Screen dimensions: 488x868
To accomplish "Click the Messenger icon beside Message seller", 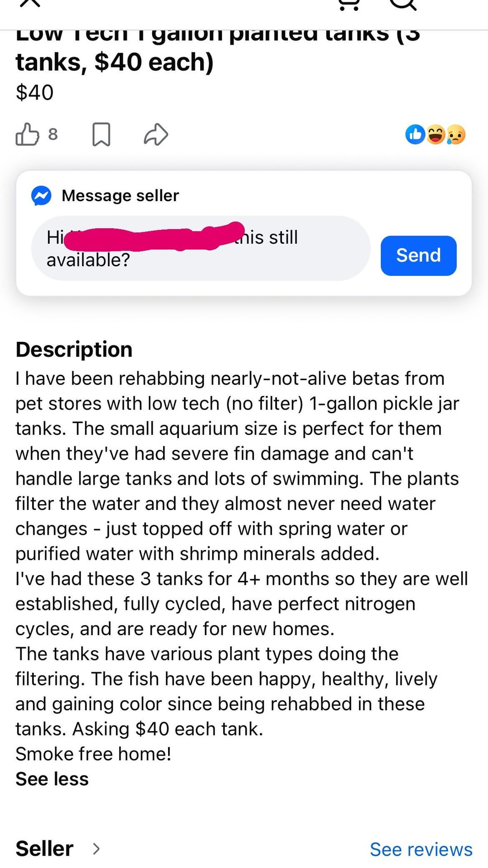I will coord(41,196).
